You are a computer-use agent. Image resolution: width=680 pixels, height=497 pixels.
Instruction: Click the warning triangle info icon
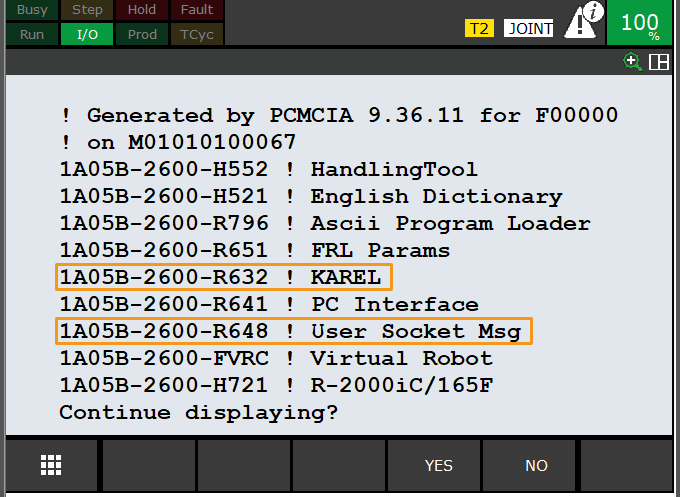[583, 21]
